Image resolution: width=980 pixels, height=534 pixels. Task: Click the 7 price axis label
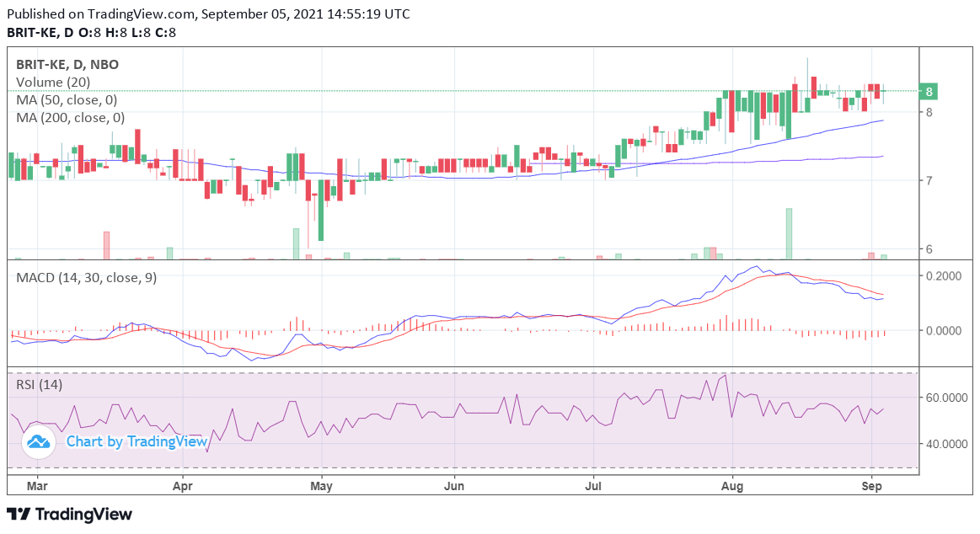(x=929, y=180)
